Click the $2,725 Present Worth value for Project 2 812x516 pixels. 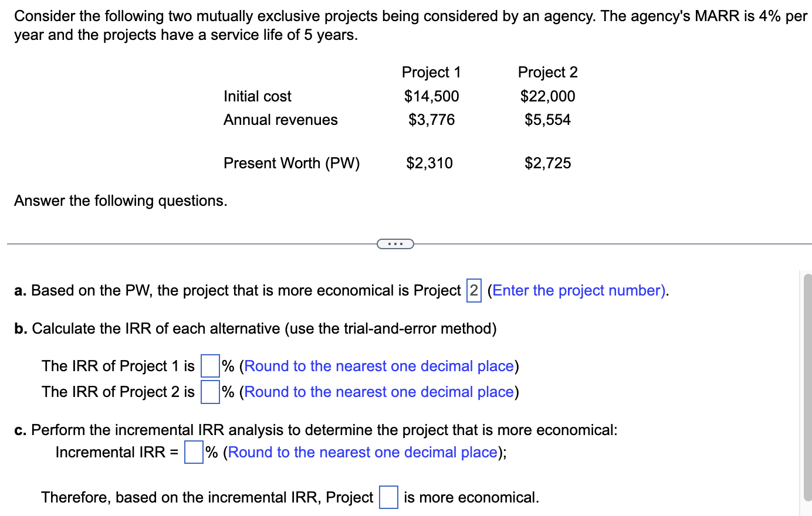[x=546, y=163]
